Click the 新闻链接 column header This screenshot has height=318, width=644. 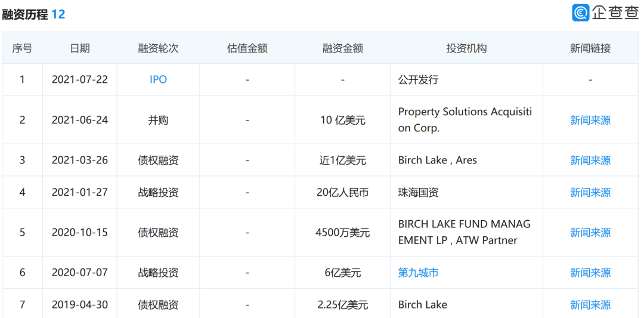(x=590, y=48)
